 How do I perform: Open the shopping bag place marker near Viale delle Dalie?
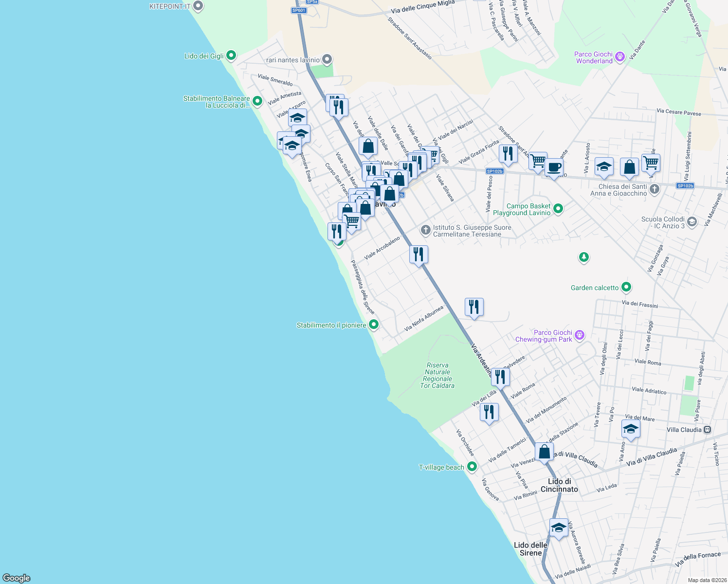368,146
